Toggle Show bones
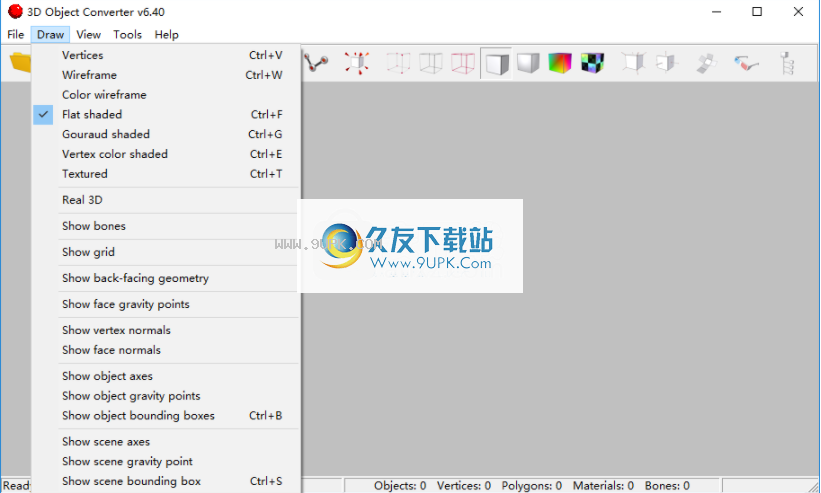821x493 pixels. click(x=166, y=226)
